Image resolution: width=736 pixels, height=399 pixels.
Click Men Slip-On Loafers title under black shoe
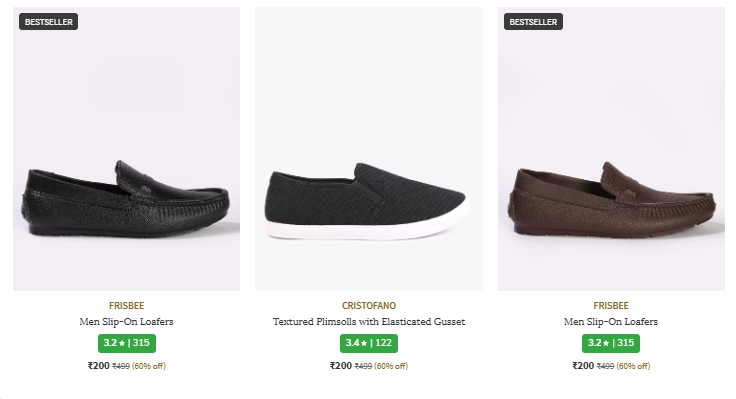(x=126, y=322)
